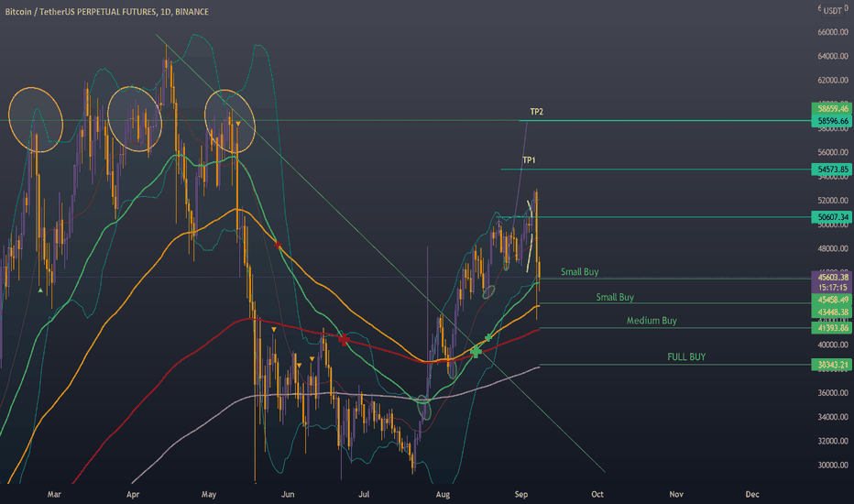This screenshot has width=854, height=504.
Task: Click the 62000.00 price axis label
Action: (x=833, y=80)
